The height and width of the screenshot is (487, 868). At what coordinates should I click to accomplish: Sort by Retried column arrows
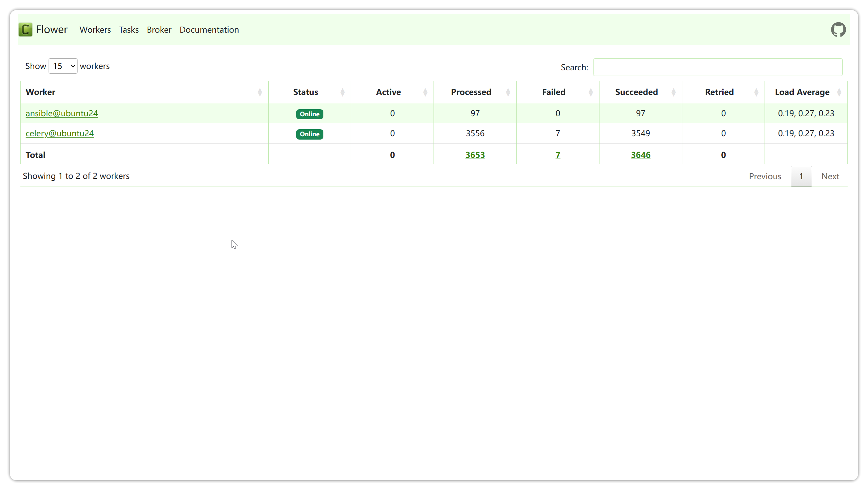pos(756,92)
